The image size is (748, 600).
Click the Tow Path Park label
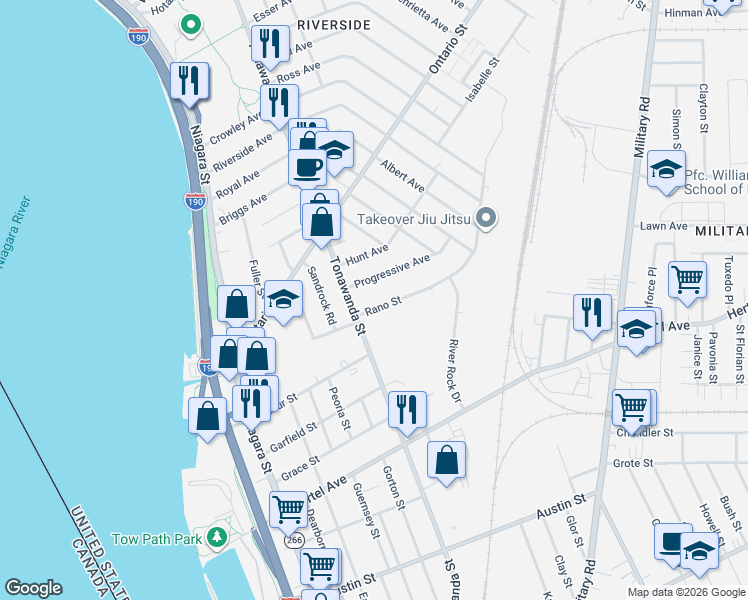[157, 539]
